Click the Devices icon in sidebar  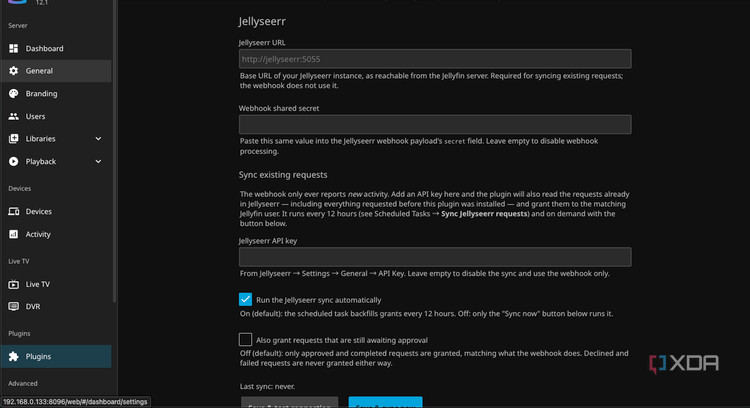click(x=13, y=211)
